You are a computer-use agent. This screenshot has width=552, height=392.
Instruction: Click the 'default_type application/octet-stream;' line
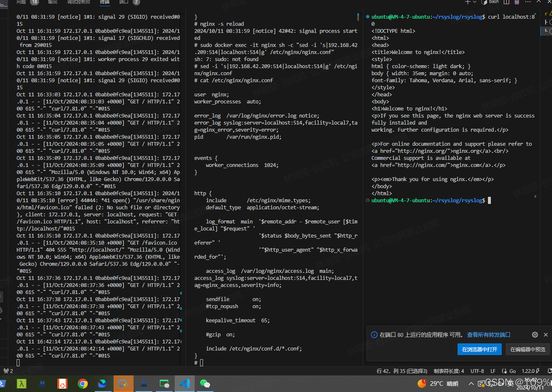[263, 207]
